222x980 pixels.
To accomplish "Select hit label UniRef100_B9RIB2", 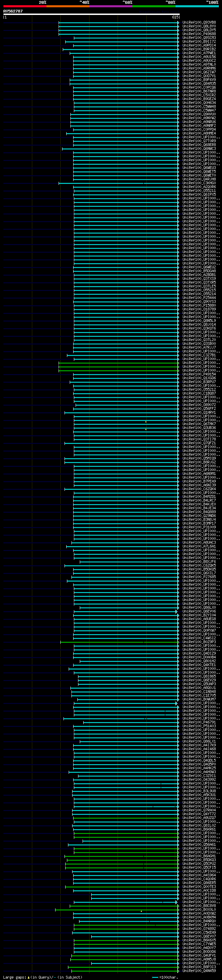I will click(x=199, y=49).
